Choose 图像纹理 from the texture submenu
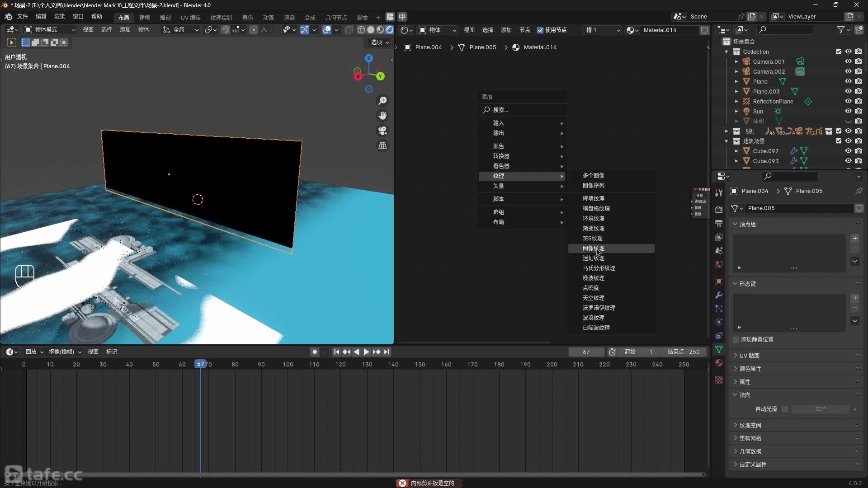The image size is (868, 488). (611, 249)
